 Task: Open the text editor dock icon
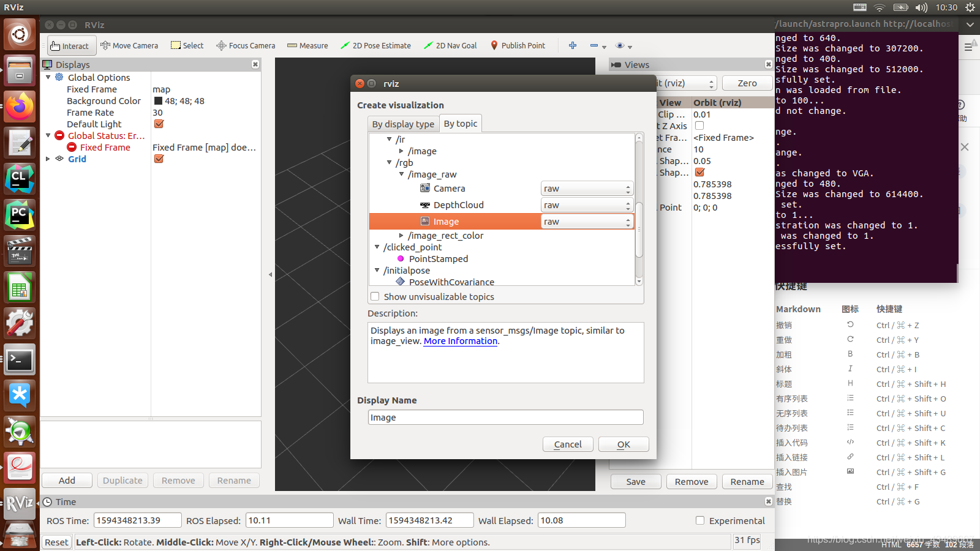pos(20,143)
